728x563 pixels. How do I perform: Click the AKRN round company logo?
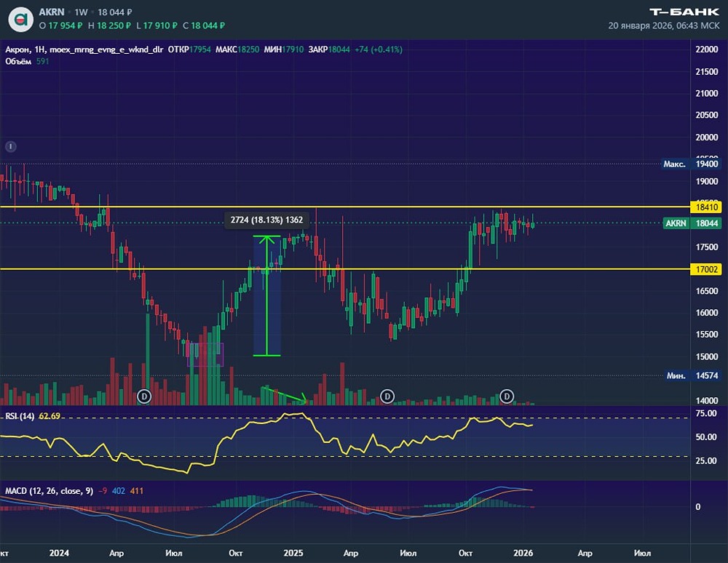[x=21, y=19]
